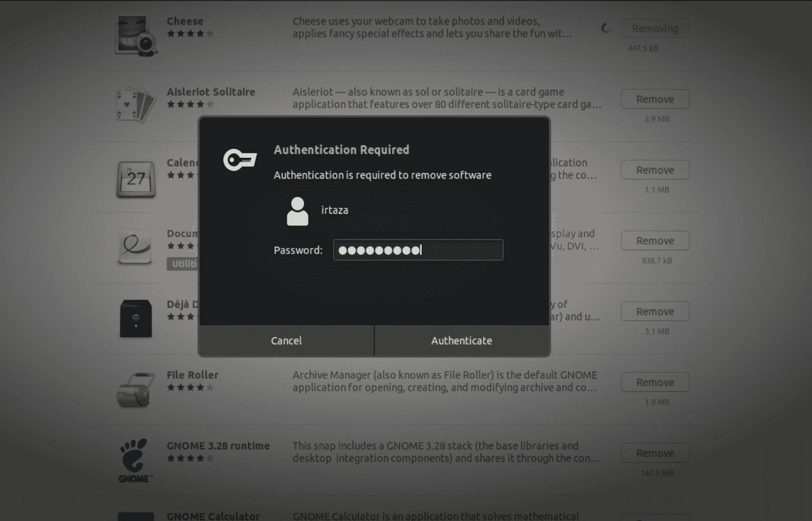Focus the Password input field
Image resolution: width=812 pixels, height=521 pixels.
(x=418, y=250)
